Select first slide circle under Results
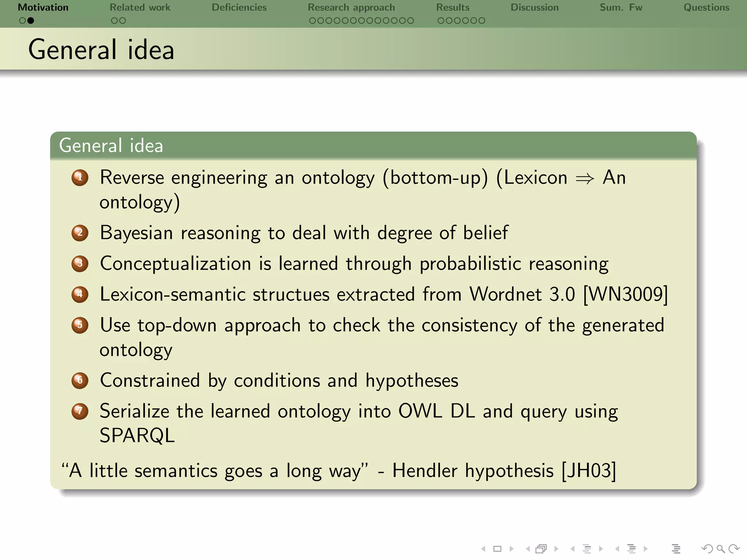 [x=441, y=21]
